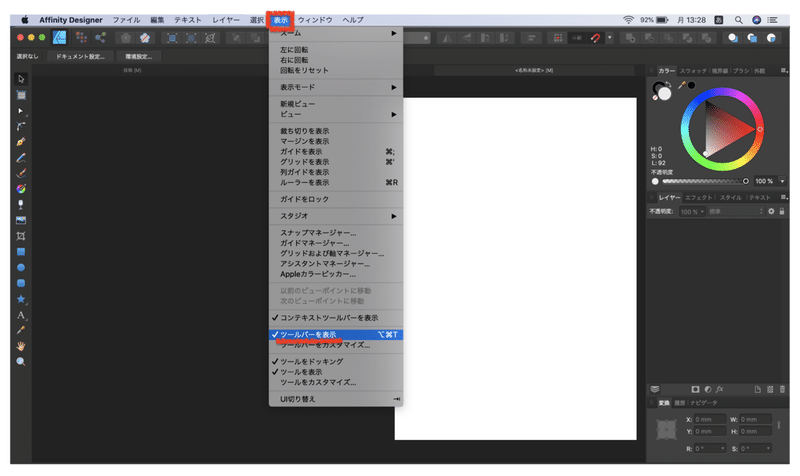This screenshot has height=476, width=800.
Task: Switch to Export Persona icon
Action: tap(101, 37)
